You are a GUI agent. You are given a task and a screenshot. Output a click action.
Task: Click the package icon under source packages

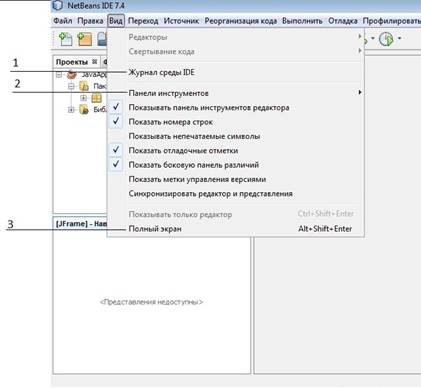[x=96, y=98]
